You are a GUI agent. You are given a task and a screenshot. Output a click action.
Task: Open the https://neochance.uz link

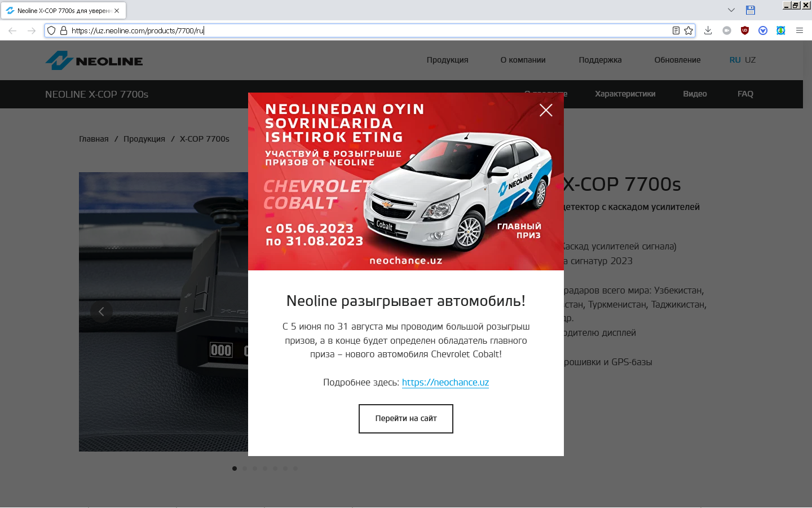coord(445,382)
